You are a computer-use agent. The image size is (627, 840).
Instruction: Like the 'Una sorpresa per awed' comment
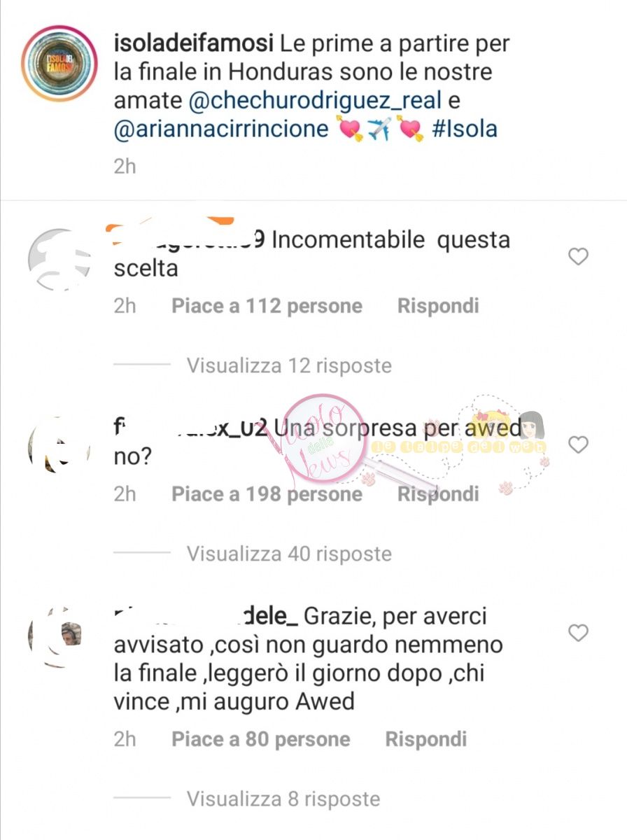click(578, 444)
